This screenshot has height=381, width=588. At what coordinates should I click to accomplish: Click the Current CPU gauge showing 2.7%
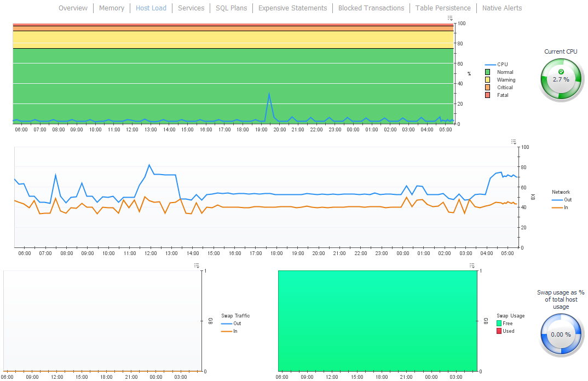tap(561, 79)
